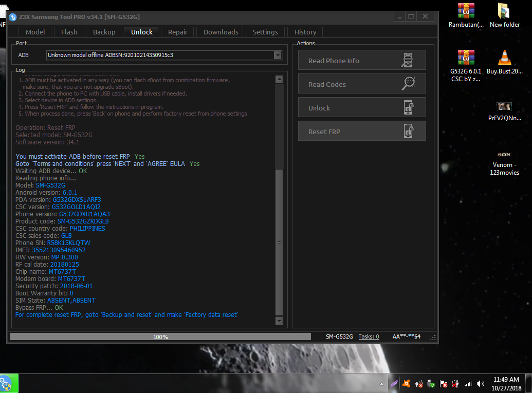Open the Venom - 123movies shortcut icon
The height and width of the screenshot is (393, 532).
click(505, 163)
